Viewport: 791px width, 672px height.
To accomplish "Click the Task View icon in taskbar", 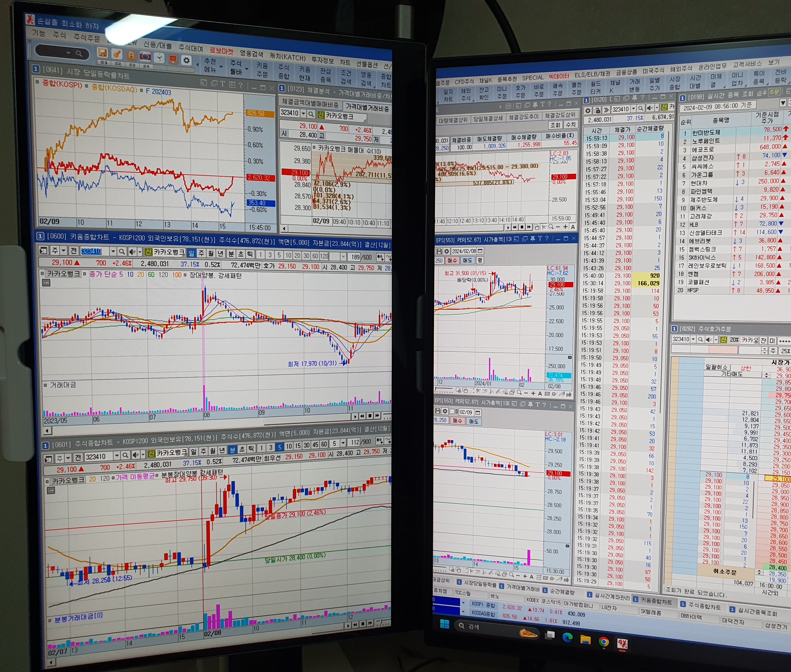I will tap(549, 635).
